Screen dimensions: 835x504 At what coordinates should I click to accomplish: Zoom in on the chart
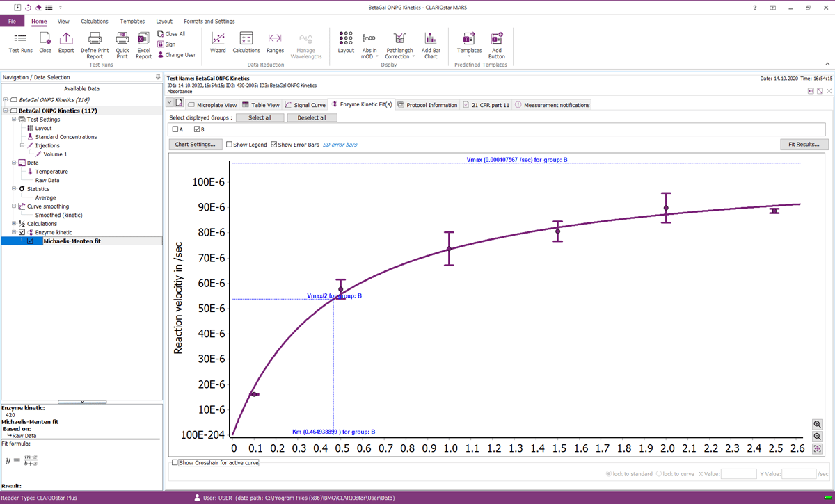click(816, 424)
